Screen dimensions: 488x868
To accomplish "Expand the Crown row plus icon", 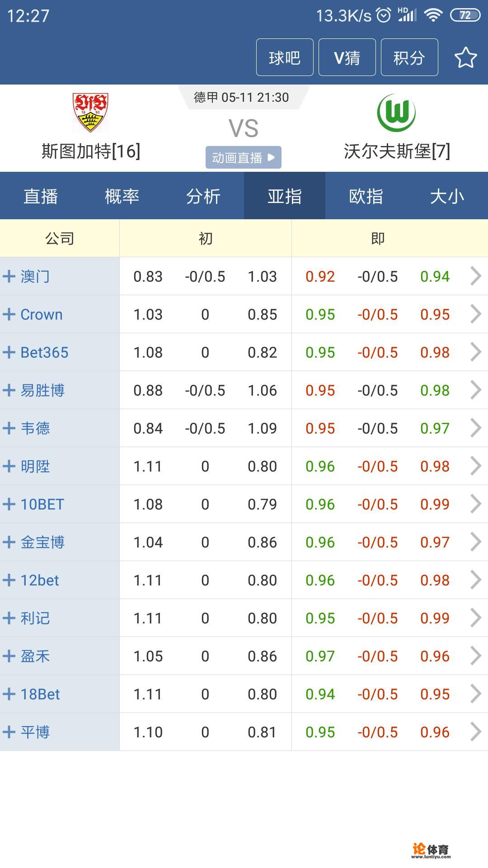I will [x=9, y=314].
